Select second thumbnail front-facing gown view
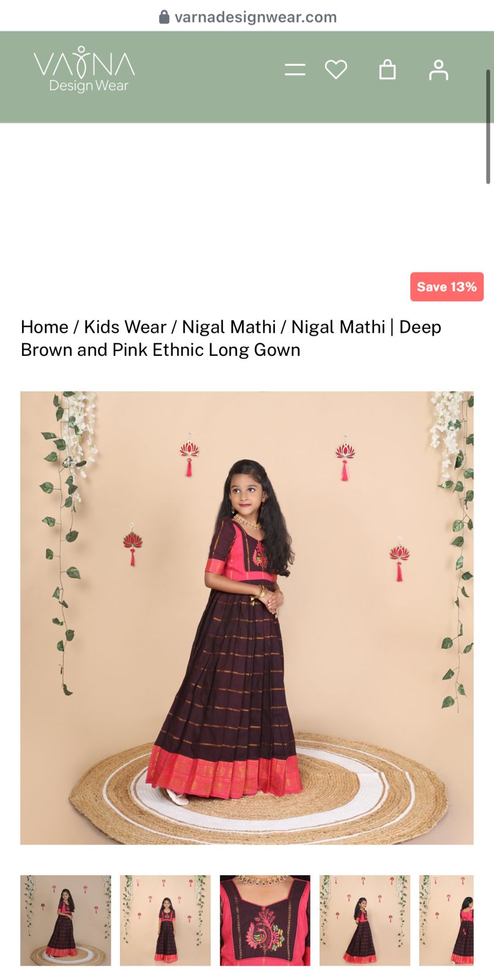 click(x=165, y=920)
